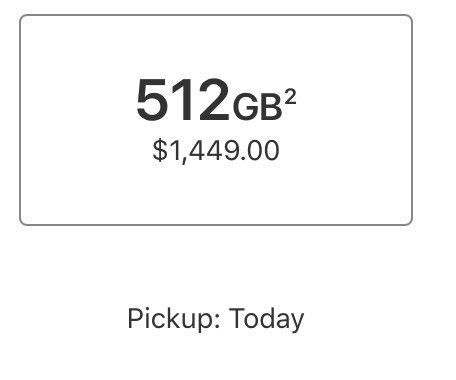Click the Pickup: Today availability text
The height and width of the screenshot is (380, 456).
216,319
